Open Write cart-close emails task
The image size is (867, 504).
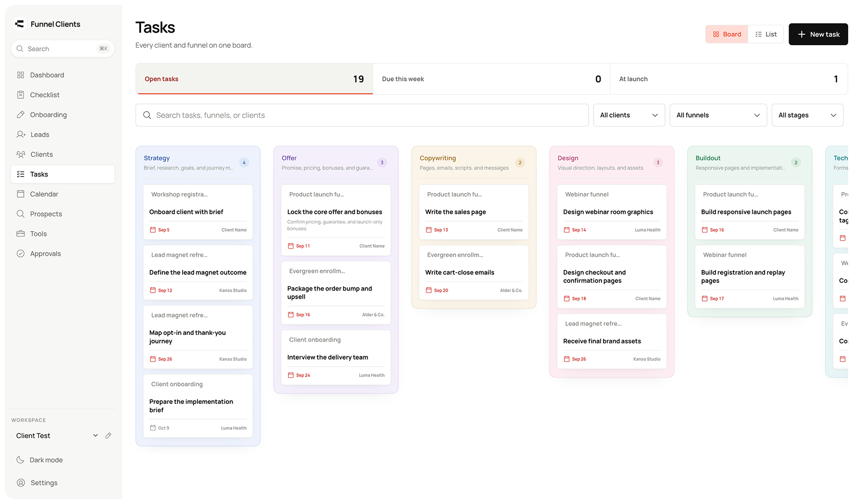tap(474, 272)
